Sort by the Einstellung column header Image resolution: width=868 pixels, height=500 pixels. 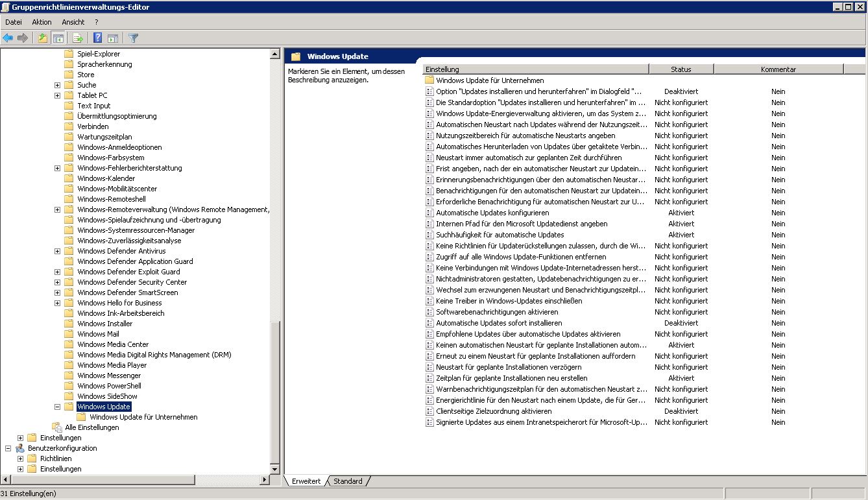pos(536,69)
